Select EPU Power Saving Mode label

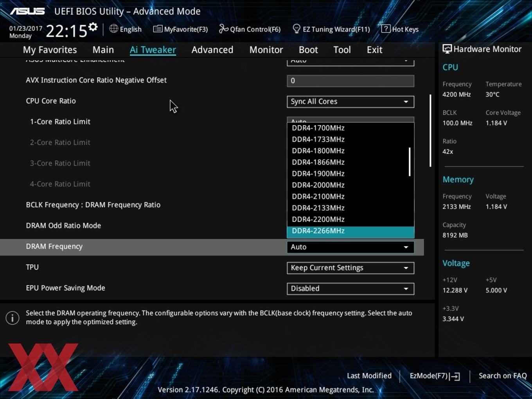pyautogui.click(x=65, y=288)
